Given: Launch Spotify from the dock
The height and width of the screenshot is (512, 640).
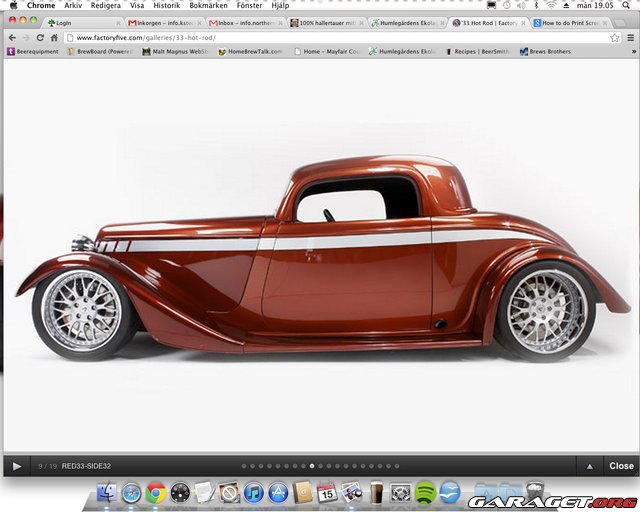Looking at the screenshot, I should (x=425, y=492).
